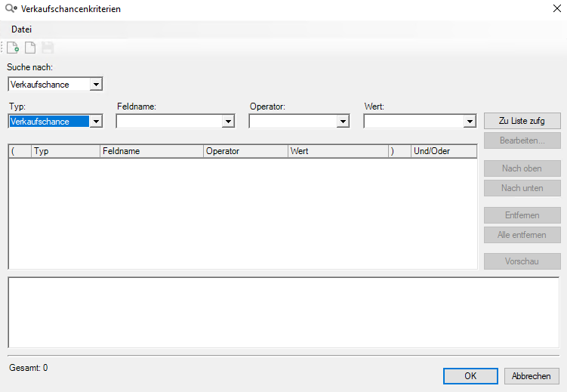The image size is (567, 392).
Task: Click the Feldname: label above the combo box
Action: 137,106
